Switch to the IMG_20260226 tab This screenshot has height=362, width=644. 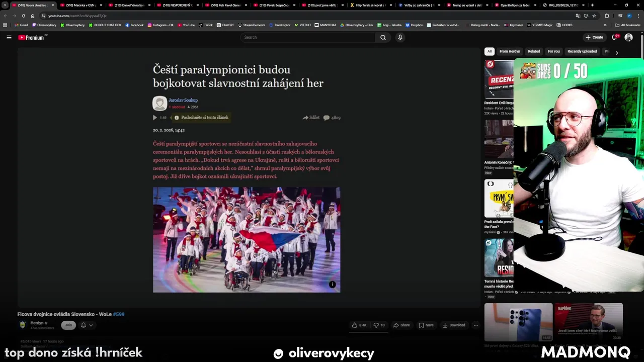click(x=563, y=5)
